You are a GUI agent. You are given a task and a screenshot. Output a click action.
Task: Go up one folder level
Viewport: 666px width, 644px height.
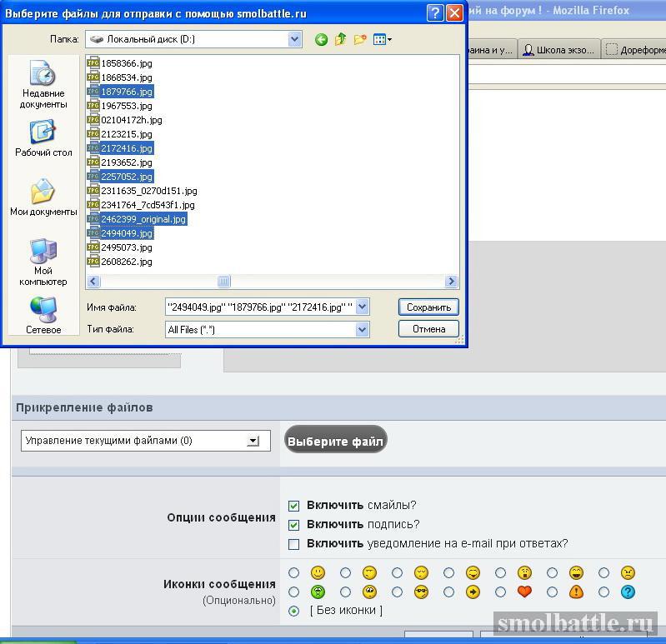pyautogui.click(x=340, y=39)
